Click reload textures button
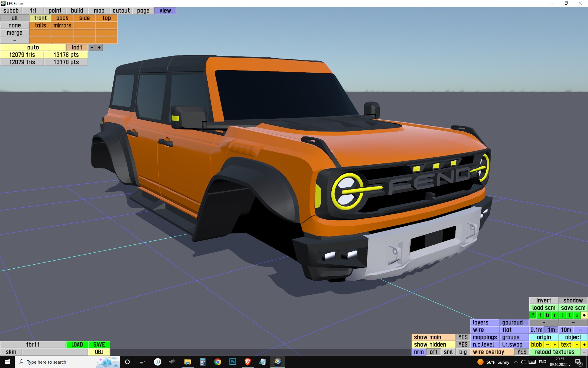This screenshot has height=368, width=588. 554,352
